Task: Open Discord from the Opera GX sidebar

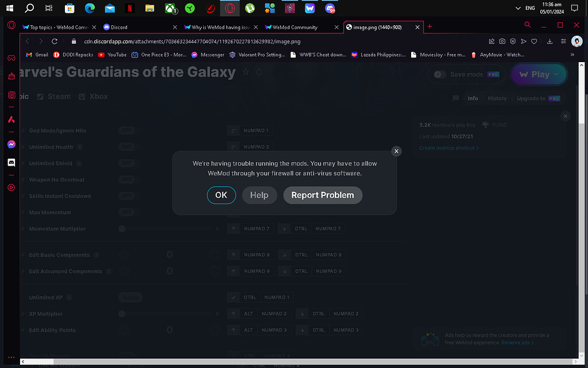Action: click(11, 163)
